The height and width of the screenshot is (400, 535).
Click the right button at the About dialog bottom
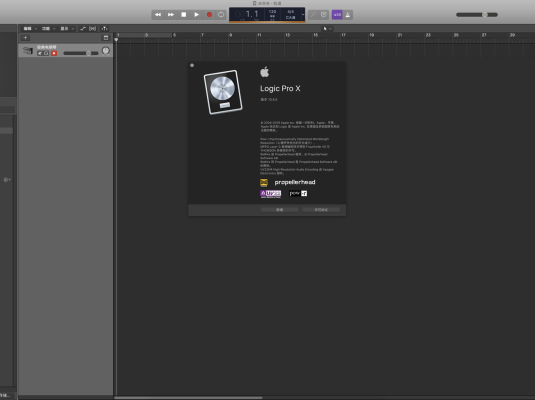[321, 210]
